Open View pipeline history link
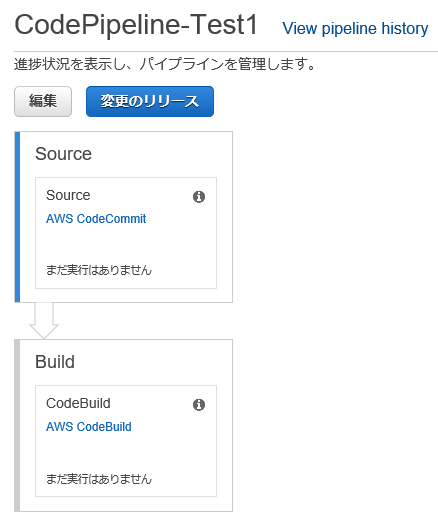The height and width of the screenshot is (532, 438). click(355, 28)
